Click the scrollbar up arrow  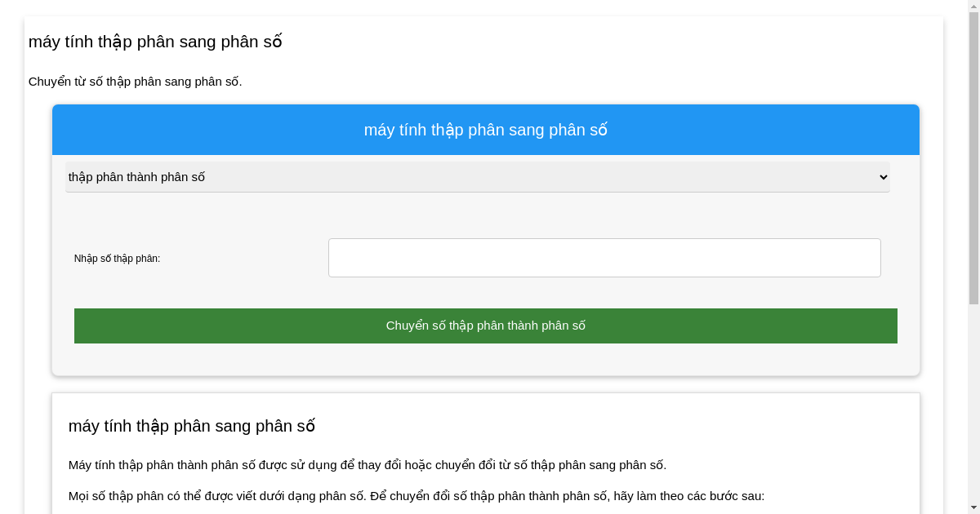point(973,6)
